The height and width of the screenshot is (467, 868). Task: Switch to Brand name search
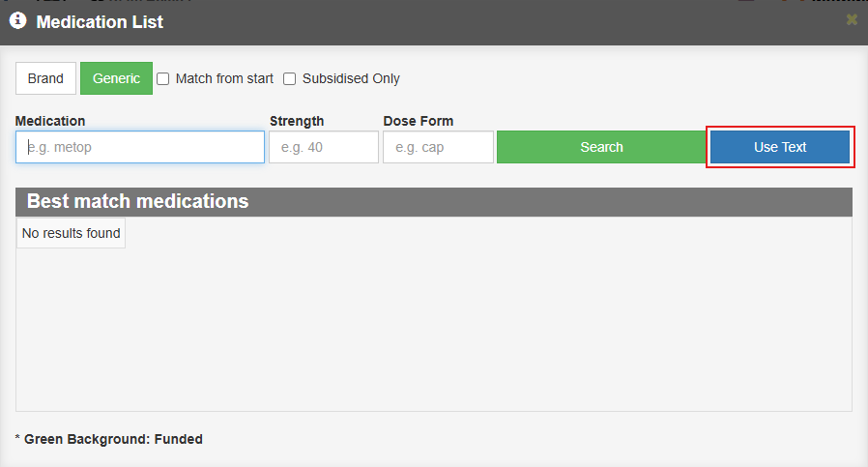(45, 78)
